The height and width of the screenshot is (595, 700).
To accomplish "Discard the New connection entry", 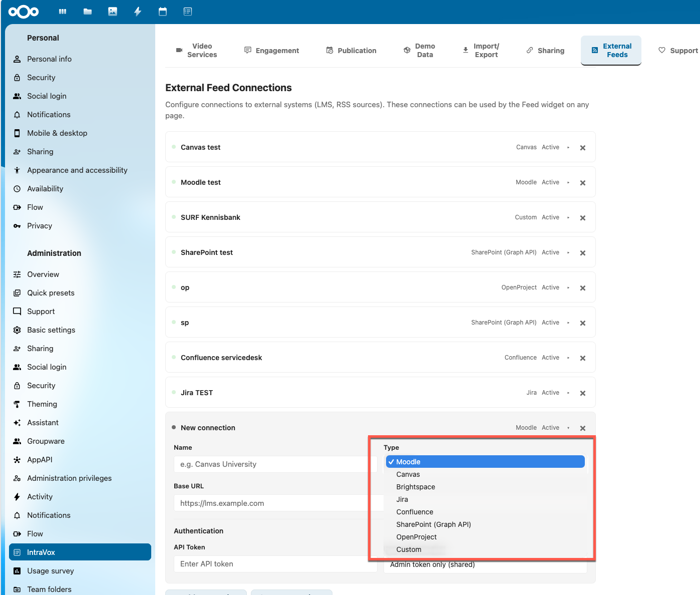I will (583, 428).
